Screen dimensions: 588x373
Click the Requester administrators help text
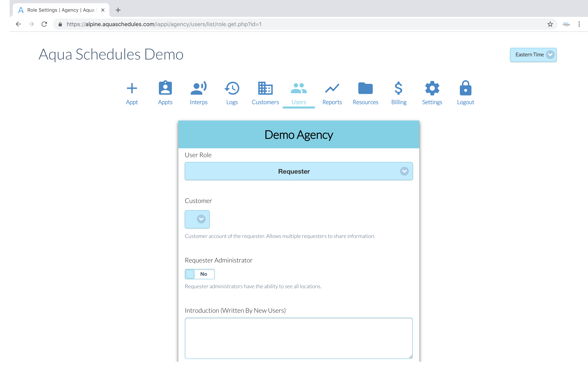253,286
